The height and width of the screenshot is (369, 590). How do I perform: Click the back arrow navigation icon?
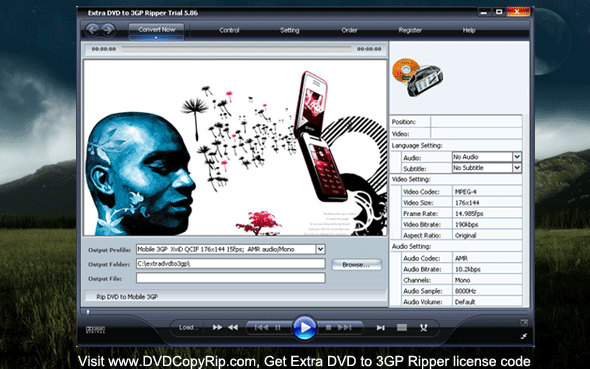[x=92, y=30]
